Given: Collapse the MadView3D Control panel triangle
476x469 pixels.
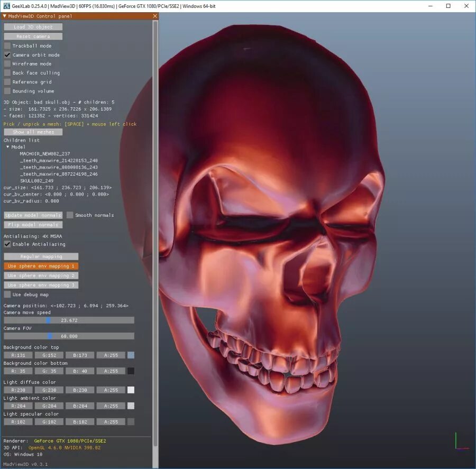Looking at the screenshot, I should pyautogui.click(x=5, y=16).
